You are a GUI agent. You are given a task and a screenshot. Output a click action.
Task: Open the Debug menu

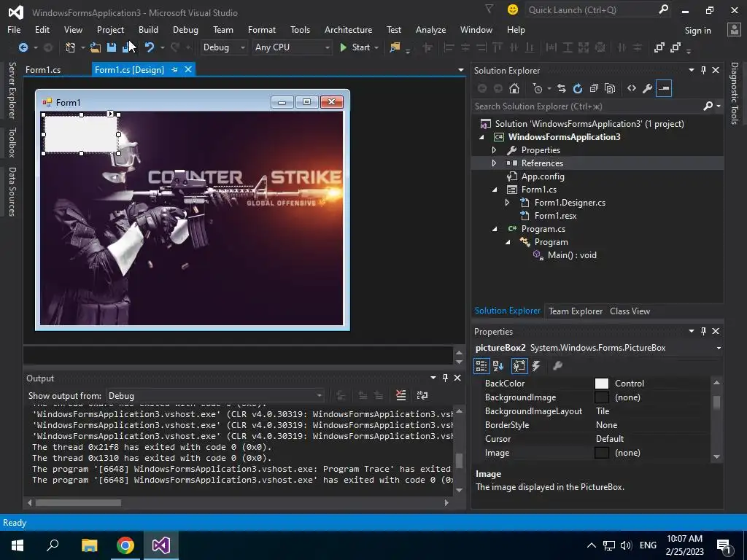click(x=185, y=29)
